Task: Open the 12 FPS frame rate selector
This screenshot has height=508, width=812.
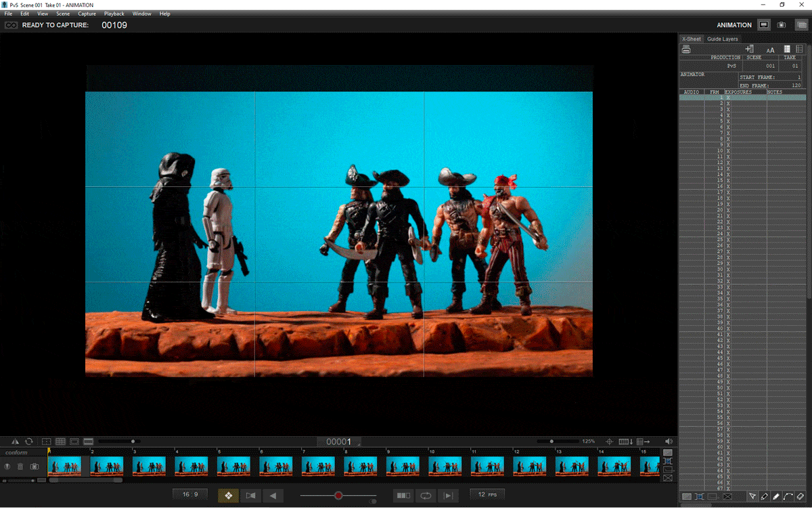Action: [x=487, y=495]
